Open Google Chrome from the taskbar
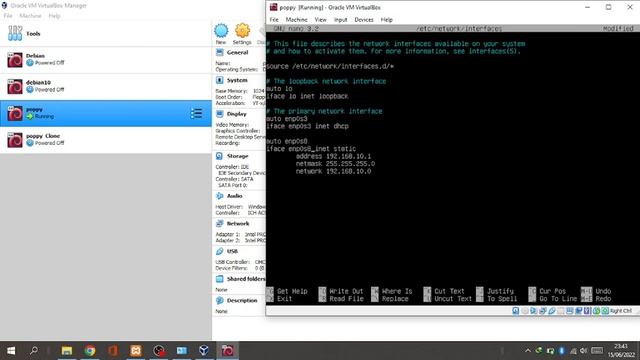Screen dimensions: 640x360 pyautogui.click(x=90, y=351)
